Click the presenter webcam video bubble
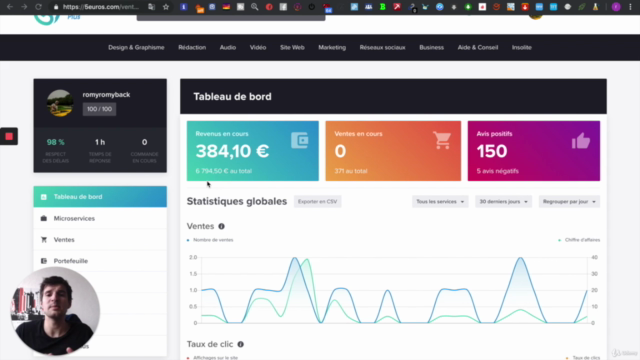Image resolution: width=640 pixels, height=360 pixels. point(55,311)
